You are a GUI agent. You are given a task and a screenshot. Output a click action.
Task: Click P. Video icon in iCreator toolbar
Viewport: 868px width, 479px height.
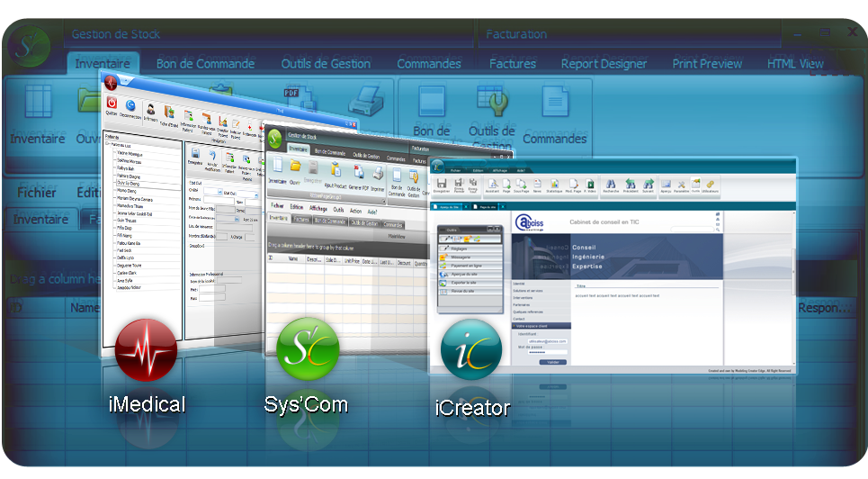(590, 184)
